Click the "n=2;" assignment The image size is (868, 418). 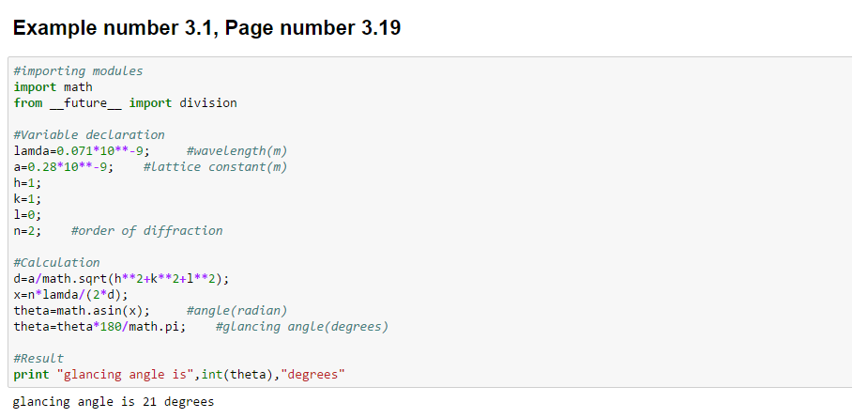[x=27, y=230]
